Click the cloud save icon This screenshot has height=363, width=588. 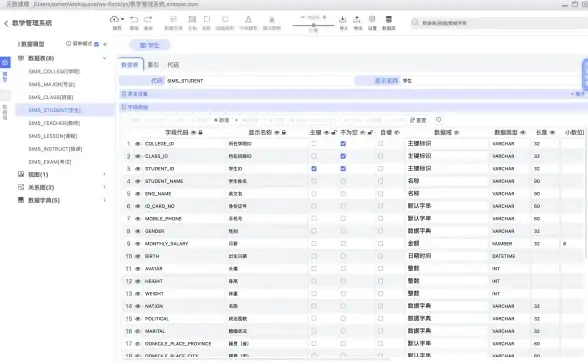pos(114,19)
